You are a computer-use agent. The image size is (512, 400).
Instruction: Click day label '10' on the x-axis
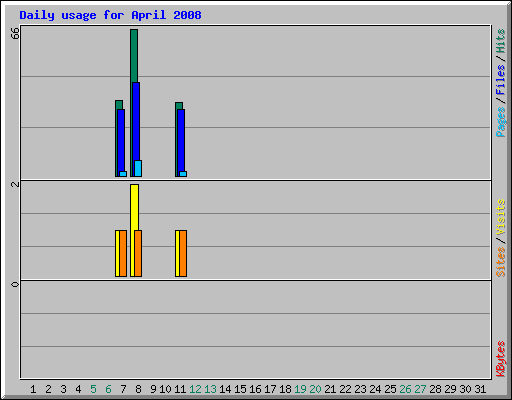point(165,389)
